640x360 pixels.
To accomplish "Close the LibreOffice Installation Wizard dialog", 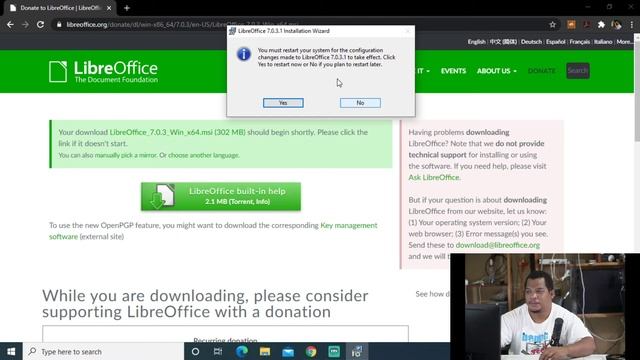I will (408, 31).
